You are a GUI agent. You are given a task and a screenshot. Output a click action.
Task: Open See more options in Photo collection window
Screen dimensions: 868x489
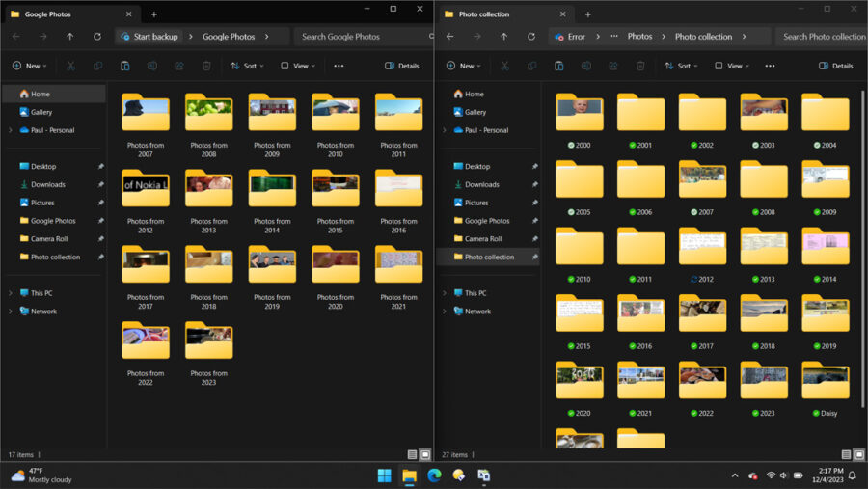click(x=770, y=66)
